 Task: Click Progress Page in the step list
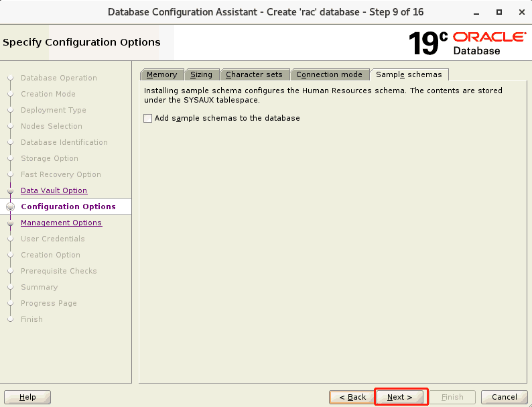coord(49,303)
